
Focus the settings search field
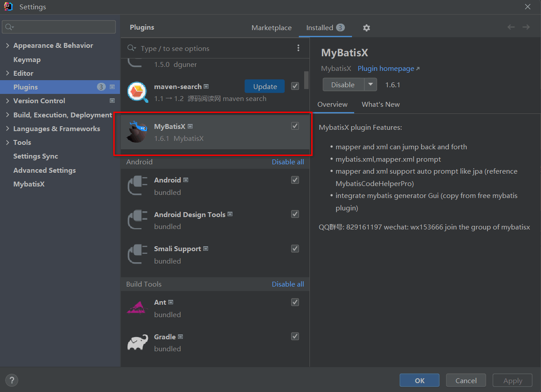(x=59, y=27)
